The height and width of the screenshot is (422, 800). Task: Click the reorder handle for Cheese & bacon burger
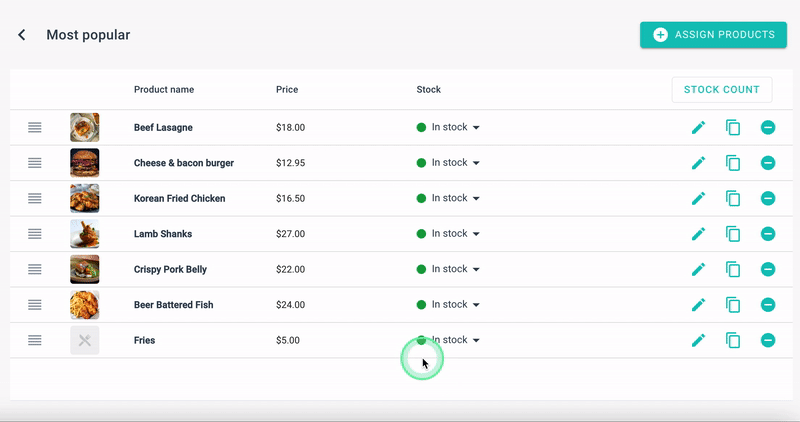click(x=35, y=163)
